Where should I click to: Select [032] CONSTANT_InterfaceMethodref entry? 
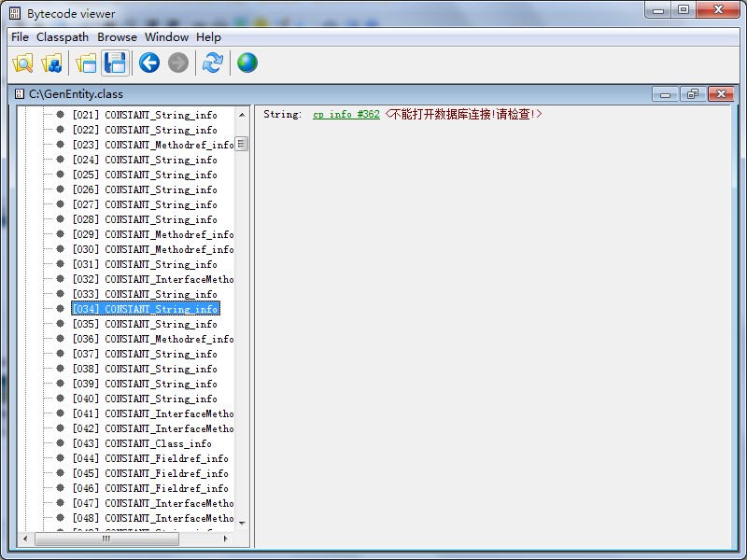coord(153,279)
